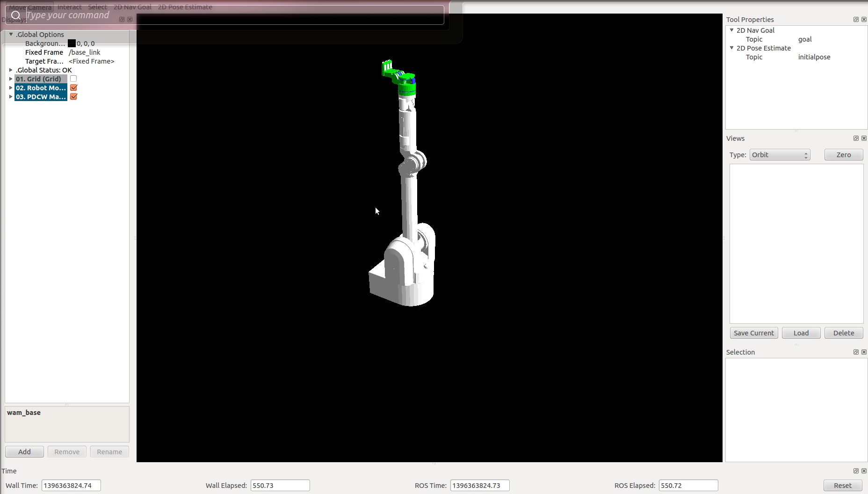Collapse 2D Pose Estimate in Tool Properties

pyautogui.click(x=732, y=48)
